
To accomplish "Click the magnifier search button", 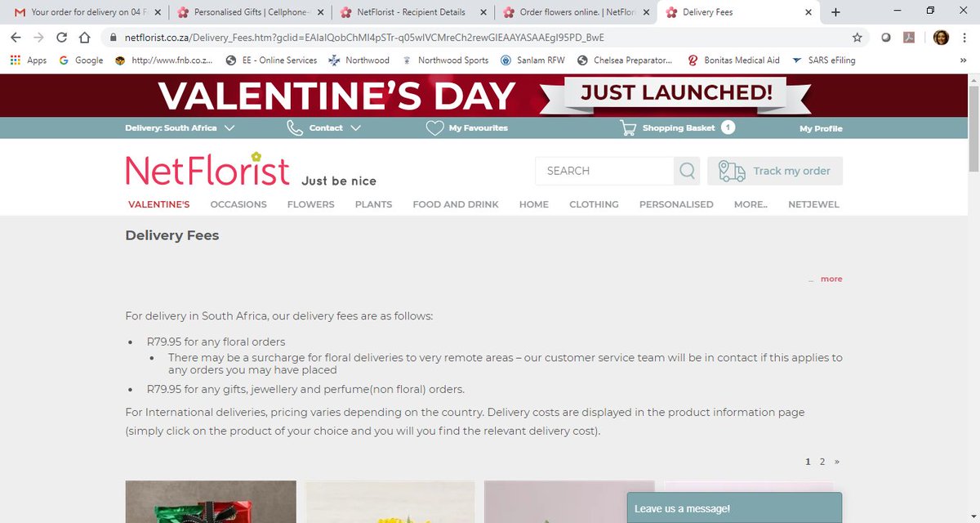I will pos(687,171).
